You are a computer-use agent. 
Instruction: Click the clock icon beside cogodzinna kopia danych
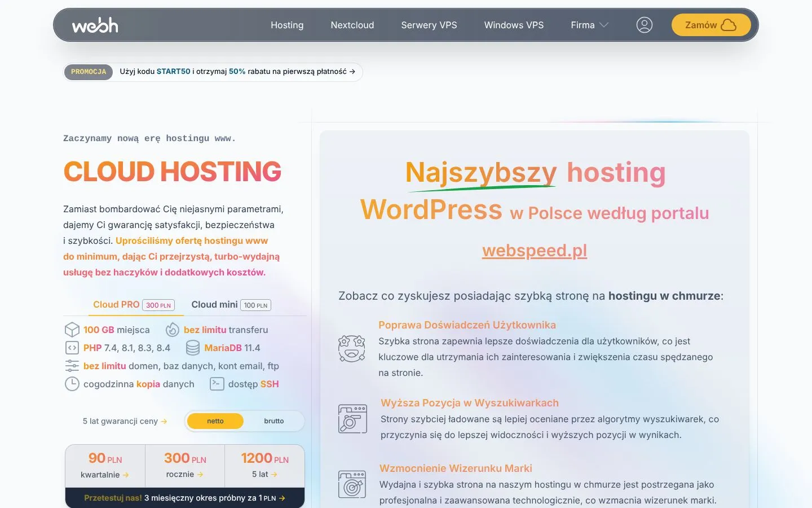click(x=72, y=384)
